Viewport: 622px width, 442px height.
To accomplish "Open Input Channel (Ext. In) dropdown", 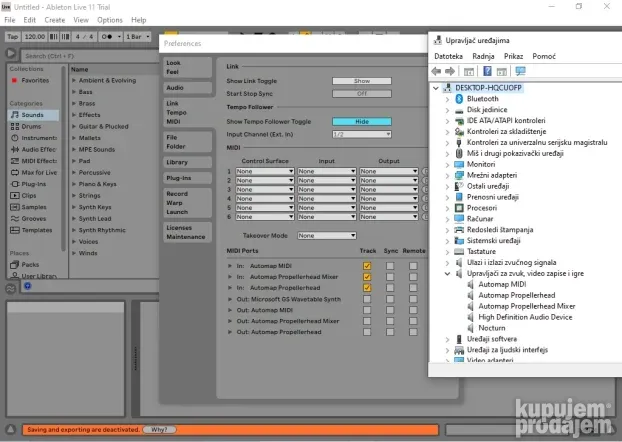I will point(362,135).
